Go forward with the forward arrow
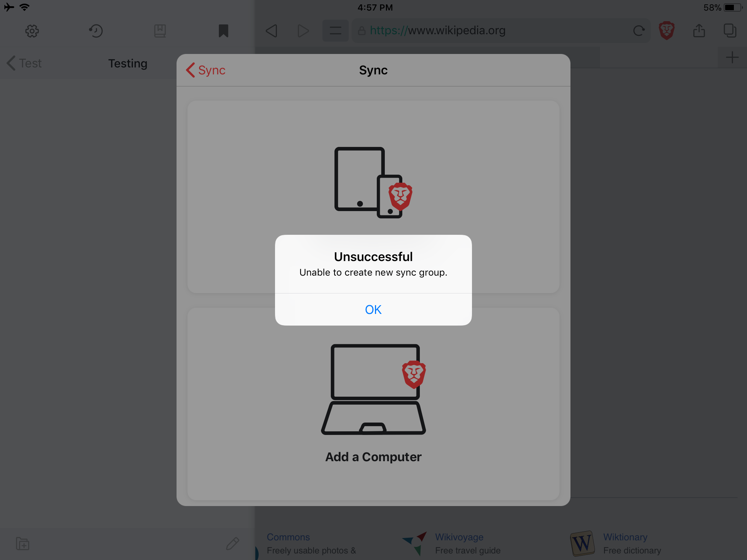 [303, 31]
